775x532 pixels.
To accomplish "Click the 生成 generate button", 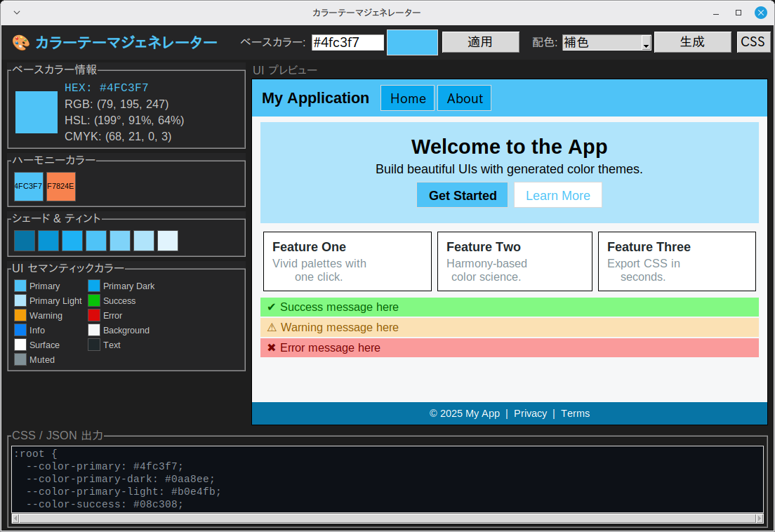I will pos(692,42).
